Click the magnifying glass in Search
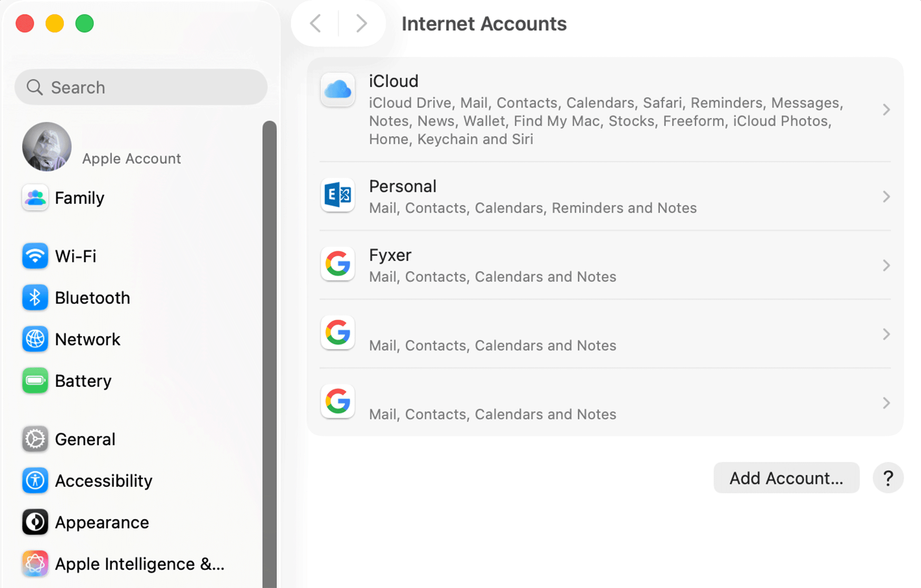The width and height of the screenshot is (921, 588). [x=34, y=87]
